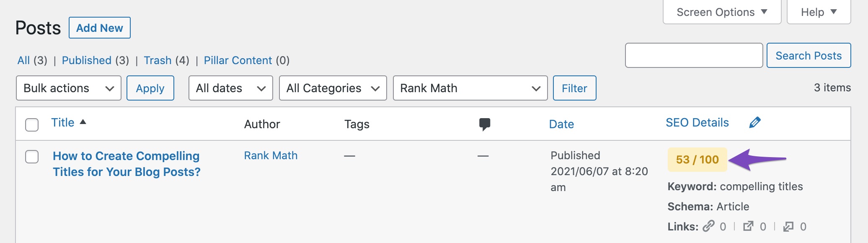
Task: Open the All Categories dropdown
Action: [x=333, y=88]
